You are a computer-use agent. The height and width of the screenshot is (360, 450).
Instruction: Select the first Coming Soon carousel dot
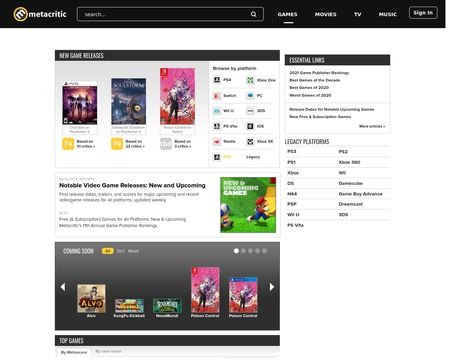(x=236, y=251)
